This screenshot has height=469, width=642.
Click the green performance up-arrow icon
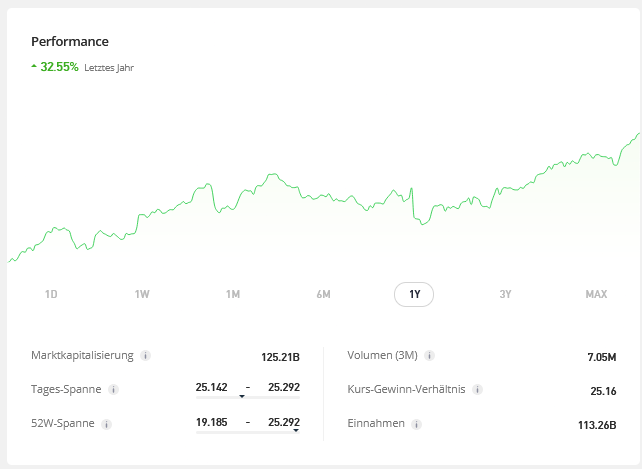click(34, 67)
